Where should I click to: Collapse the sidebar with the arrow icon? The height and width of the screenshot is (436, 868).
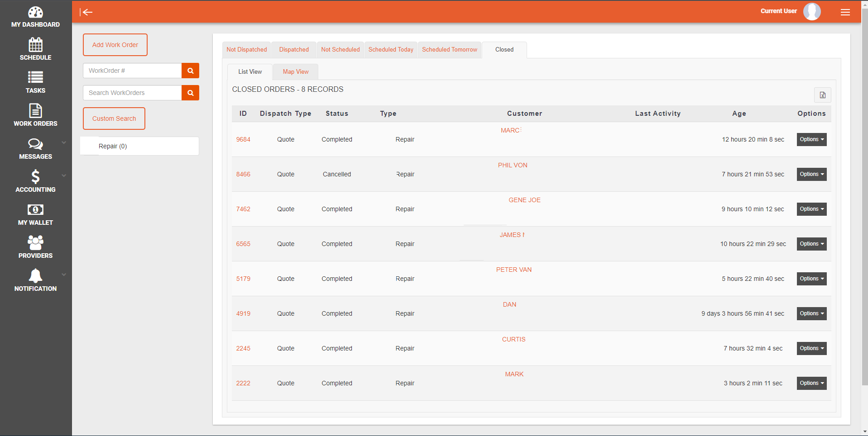point(86,12)
